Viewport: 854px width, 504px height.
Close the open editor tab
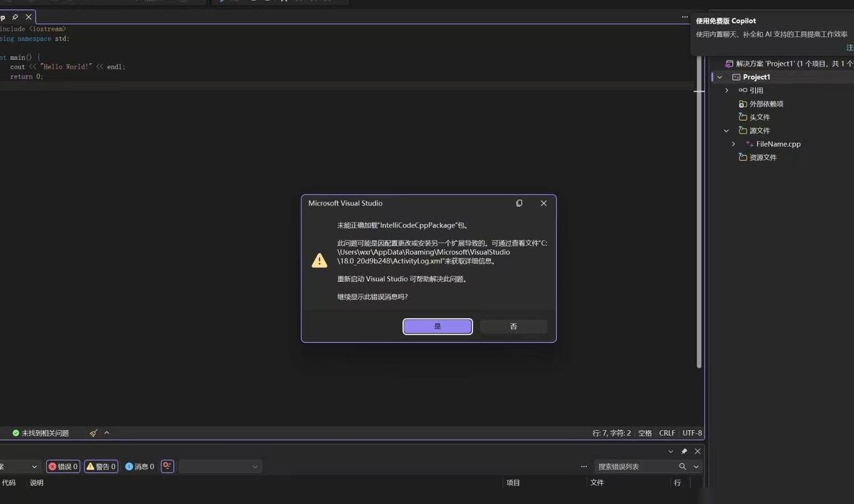(28, 17)
